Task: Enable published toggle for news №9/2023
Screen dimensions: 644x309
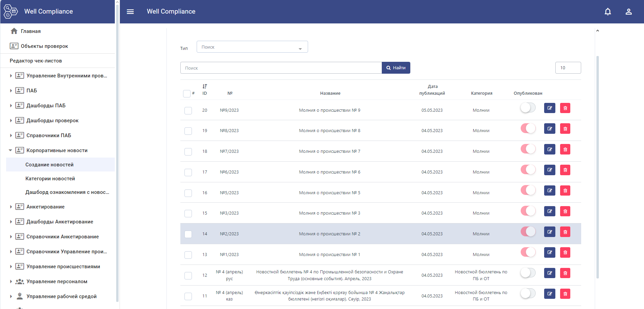Action: 528,108
